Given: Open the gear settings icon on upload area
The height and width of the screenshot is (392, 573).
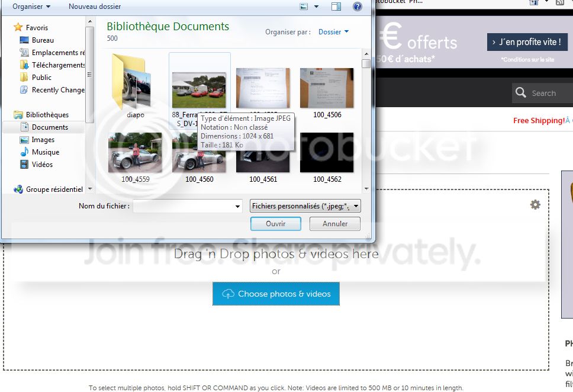Looking at the screenshot, I should point(535,204).
